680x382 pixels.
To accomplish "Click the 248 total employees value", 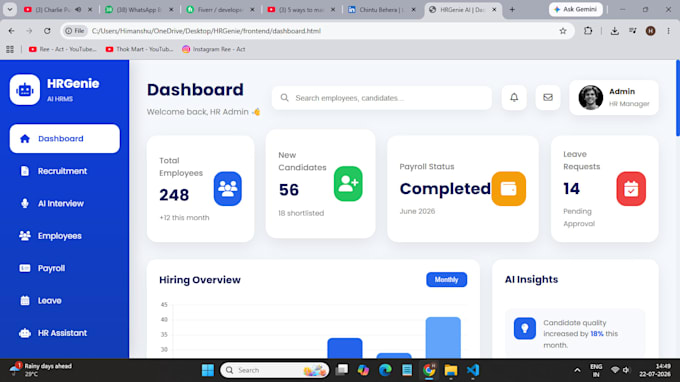I will coord(174,195).
